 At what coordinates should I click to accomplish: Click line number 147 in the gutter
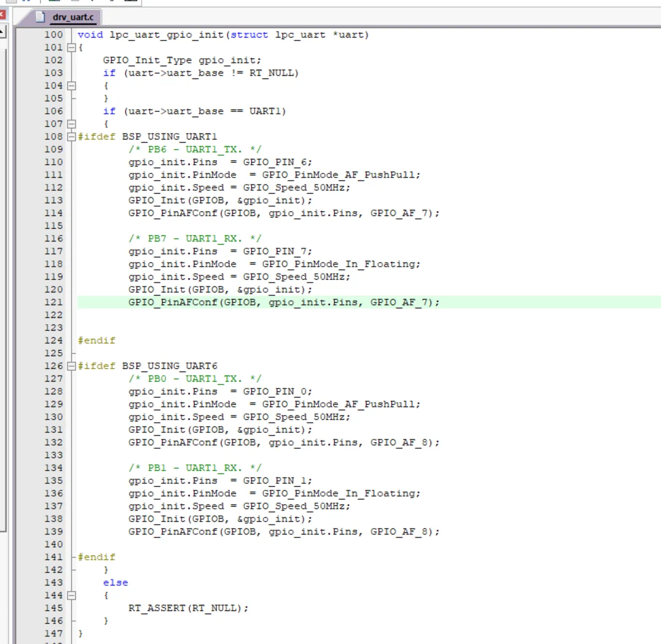54,633
